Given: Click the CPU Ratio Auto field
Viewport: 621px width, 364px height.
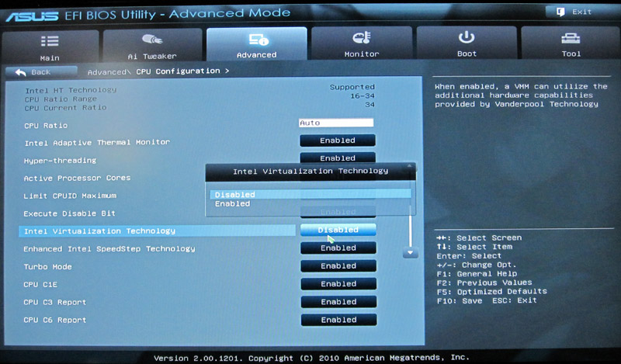Looking at the screenshot, I should [x=336, y=123].
